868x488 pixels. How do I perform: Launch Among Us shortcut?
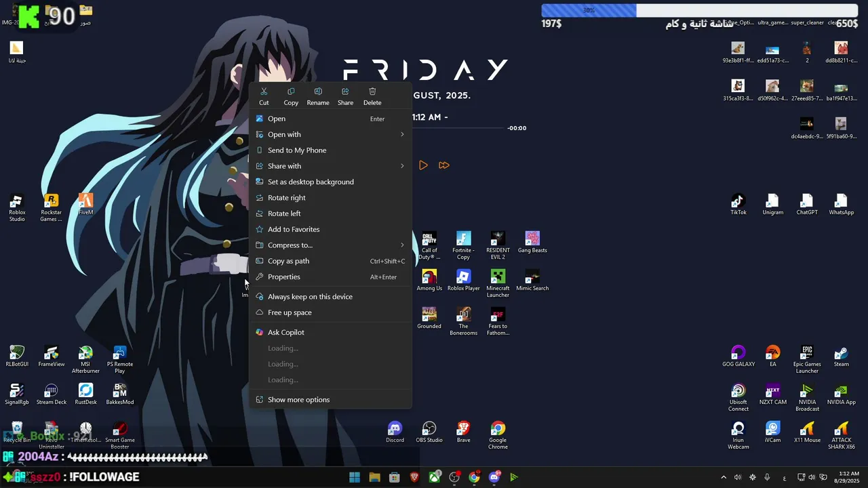[x=429, y=280]
